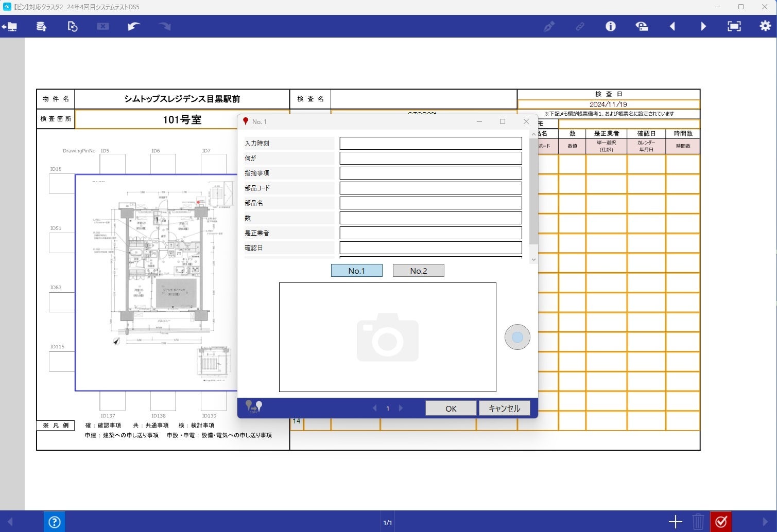The image size is (777, 532).
Task: Open the help question mark icon
Action: tap(55, 522)
